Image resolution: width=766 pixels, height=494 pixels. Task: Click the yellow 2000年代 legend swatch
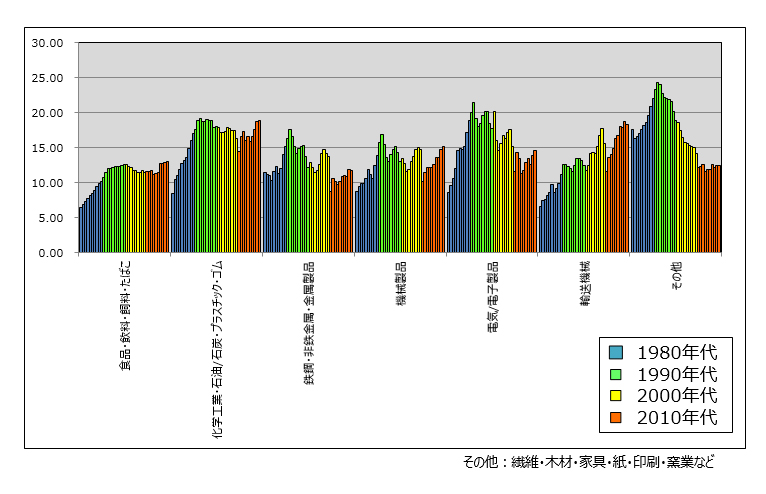tap(616, 396)
